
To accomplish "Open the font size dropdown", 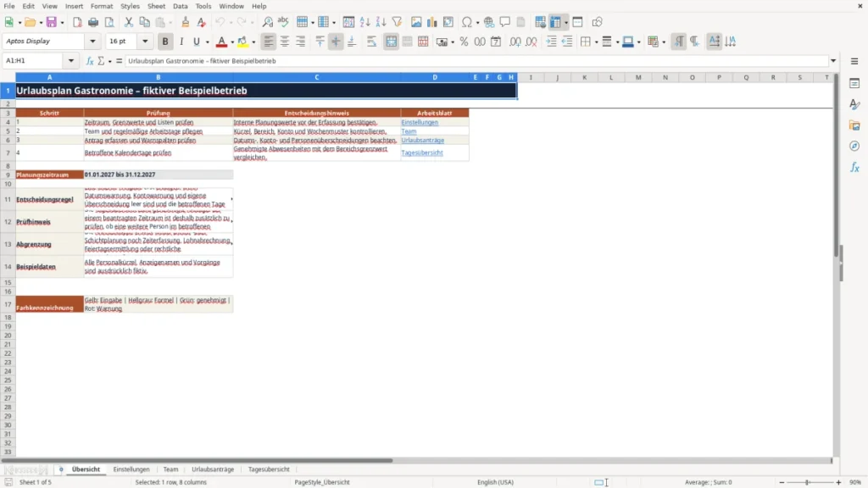I will 145,42.
